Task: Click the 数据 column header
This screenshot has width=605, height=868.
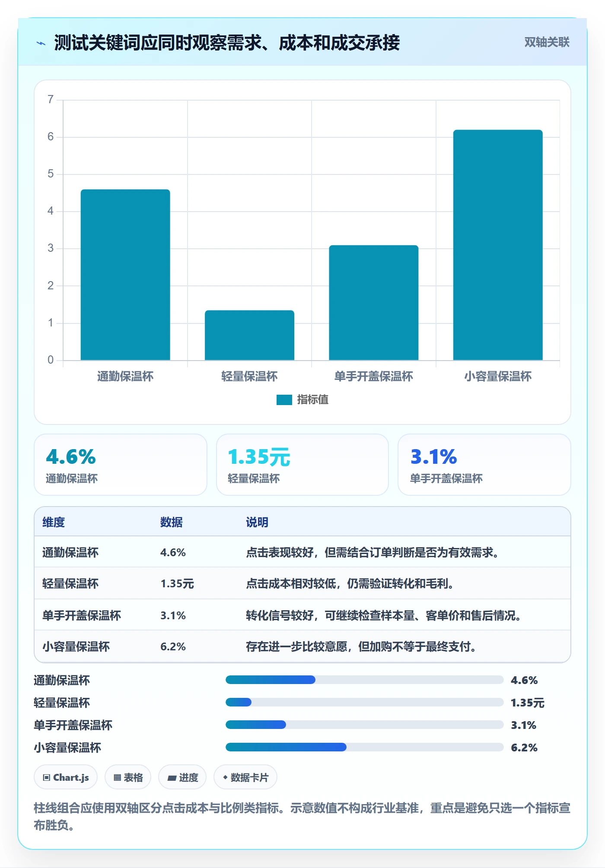Action: 172,522
